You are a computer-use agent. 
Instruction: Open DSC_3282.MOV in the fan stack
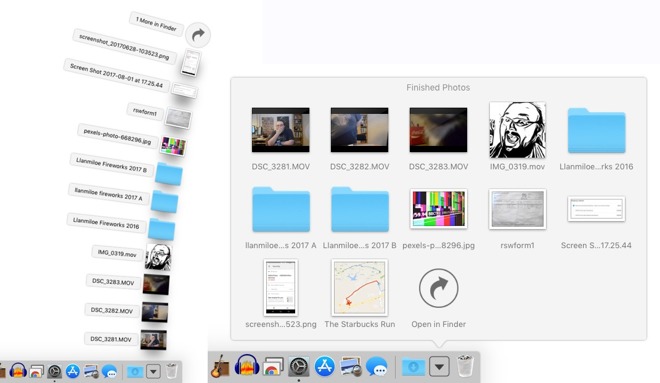[x=154, y=312]
